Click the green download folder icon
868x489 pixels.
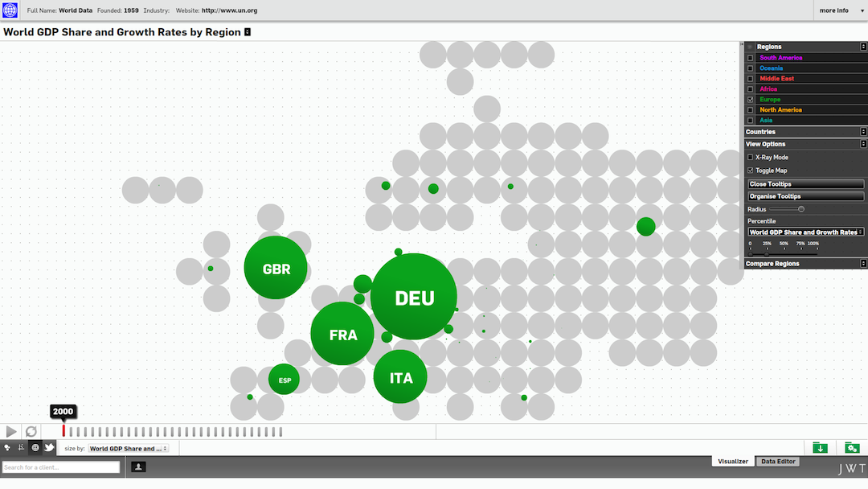(x=820, y=447)
